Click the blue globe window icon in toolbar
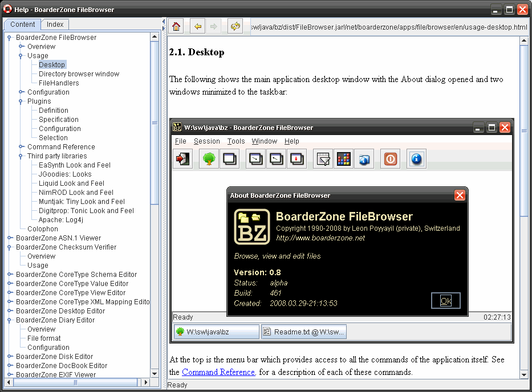This screenshot has height=392, width=532. click(364, 159)
